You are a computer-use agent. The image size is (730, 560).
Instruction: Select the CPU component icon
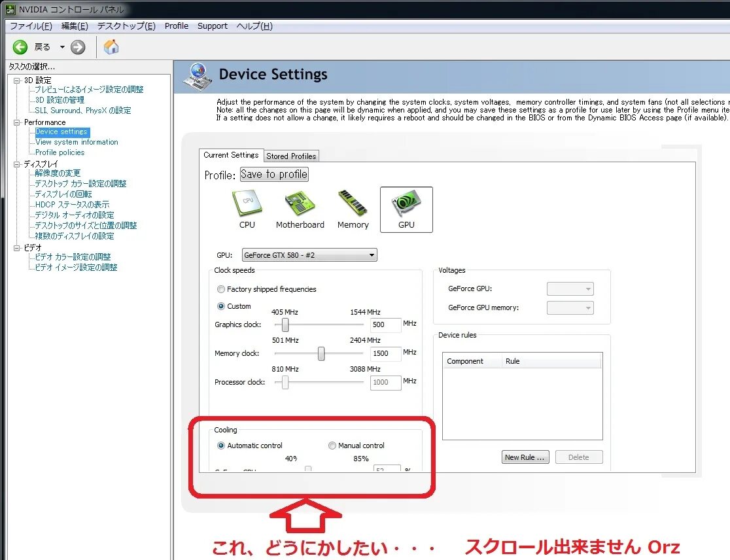247,209
